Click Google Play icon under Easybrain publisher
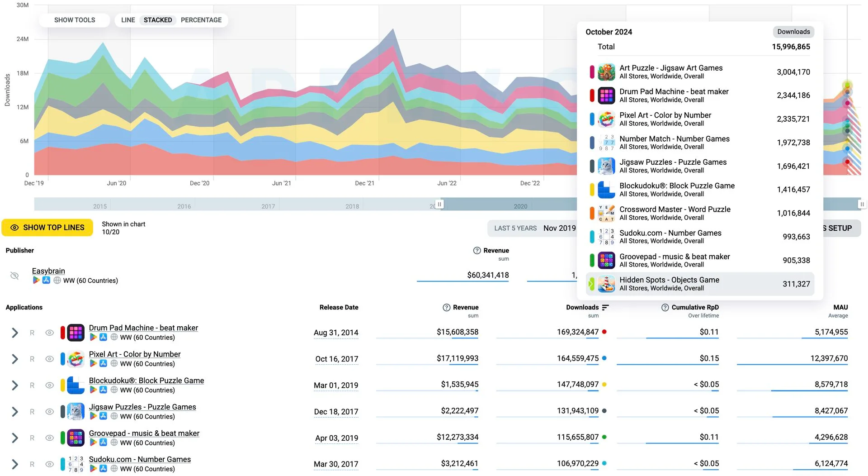 tap(36, 281)
